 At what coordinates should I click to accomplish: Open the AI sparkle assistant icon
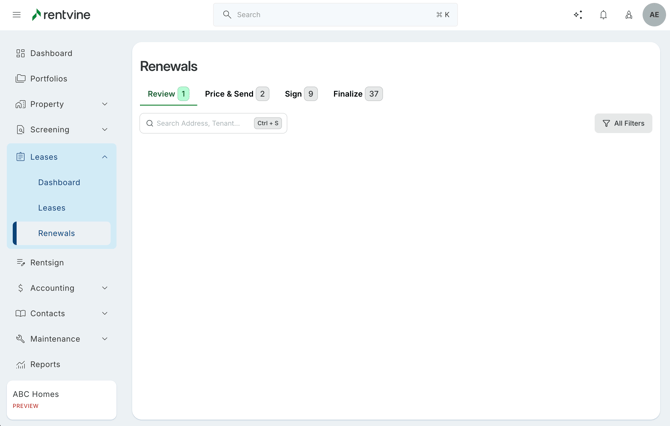click(578, 15)
